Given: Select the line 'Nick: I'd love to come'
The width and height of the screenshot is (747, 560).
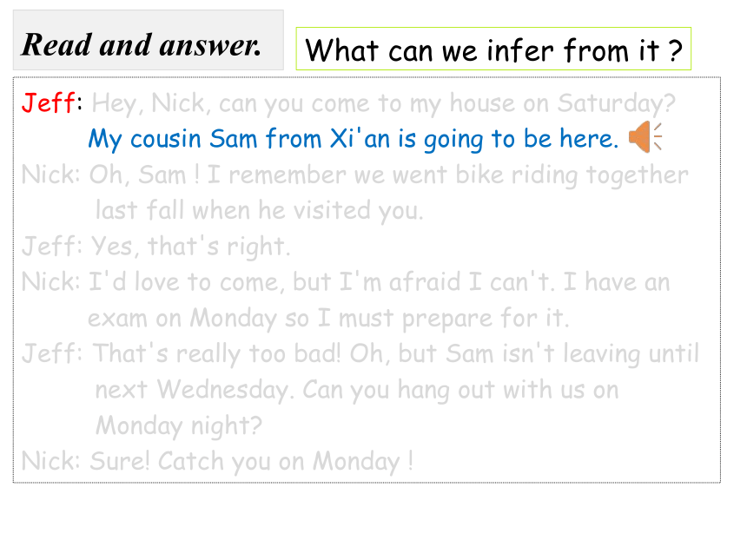Looking at the screenshot, I should [x=346, y=282].
